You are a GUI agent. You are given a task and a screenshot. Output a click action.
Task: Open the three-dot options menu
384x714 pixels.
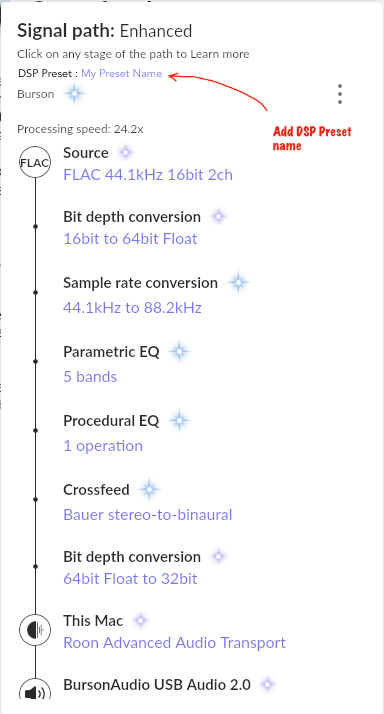pyautogui.click(x=340, y=94)
